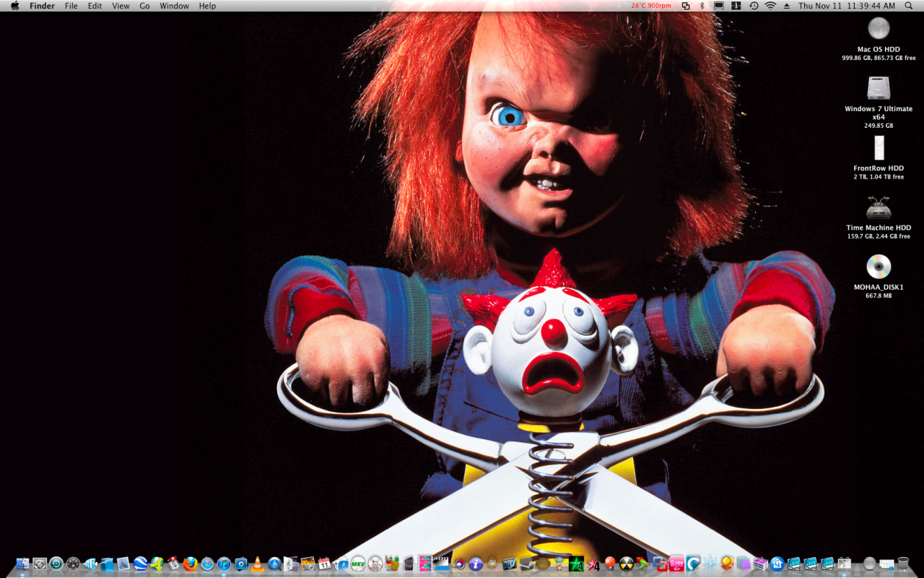Open the WinRAR stacked books icon
924x578 pixels.
click(x=760, y=564)
